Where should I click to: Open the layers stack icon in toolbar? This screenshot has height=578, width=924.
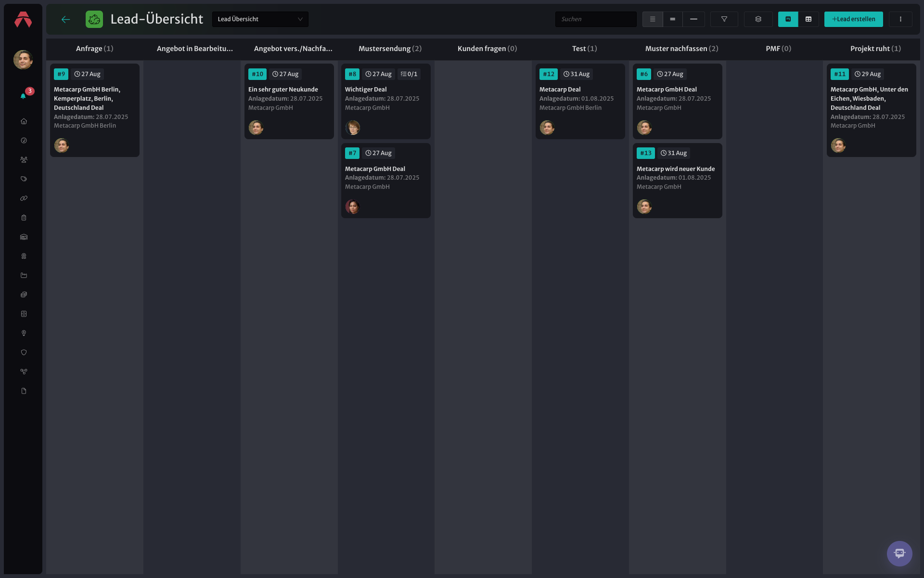click(x=758, y=19)
